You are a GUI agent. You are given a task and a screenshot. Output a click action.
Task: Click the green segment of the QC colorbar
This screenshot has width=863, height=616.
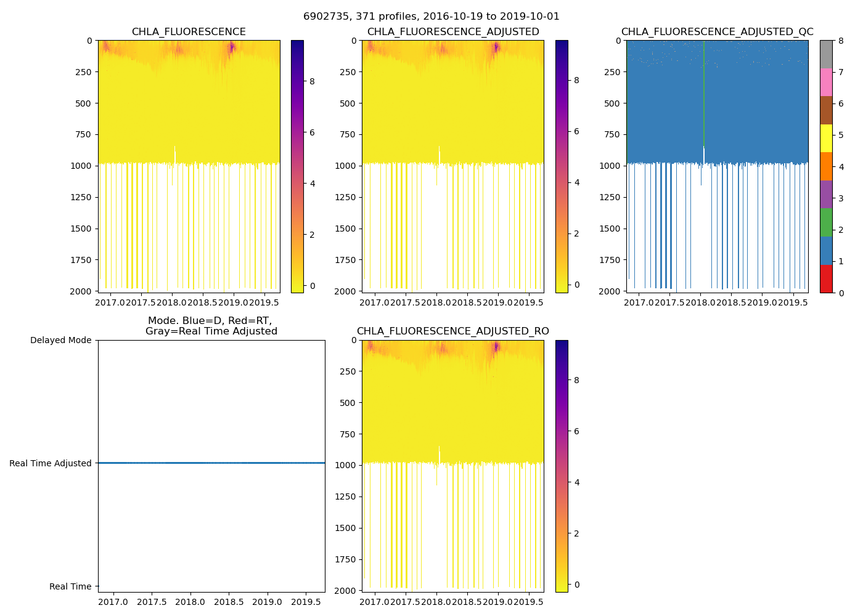[826, 222]
